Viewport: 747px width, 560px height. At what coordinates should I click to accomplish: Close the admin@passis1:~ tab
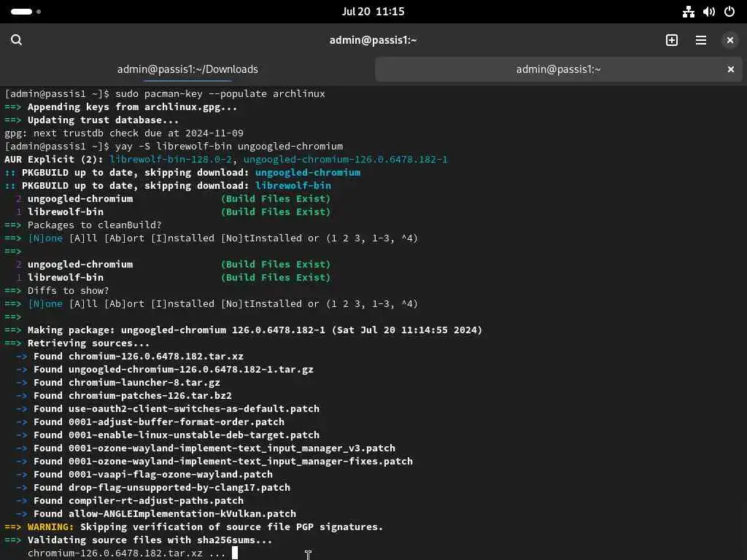pyautogui.click(x=731, y=69)
